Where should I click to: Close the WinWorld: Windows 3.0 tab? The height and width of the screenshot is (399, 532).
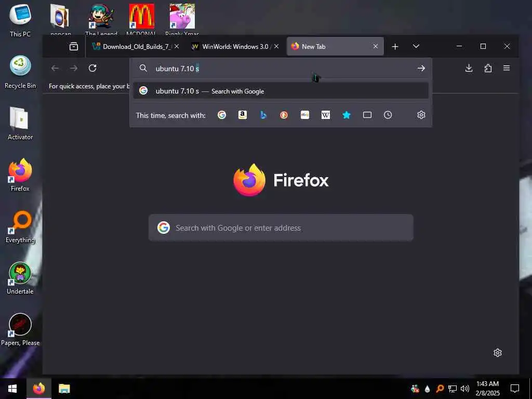[276, 46]
